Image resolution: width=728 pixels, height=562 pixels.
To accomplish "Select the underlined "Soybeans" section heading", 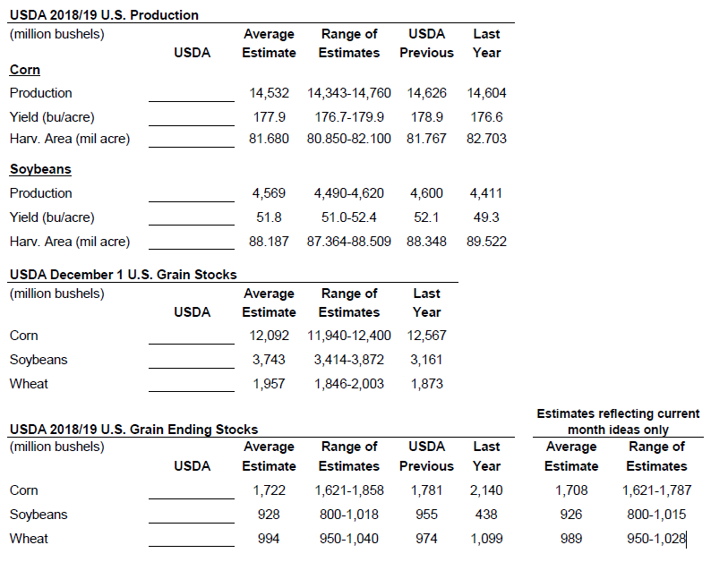I will (40, 169).
